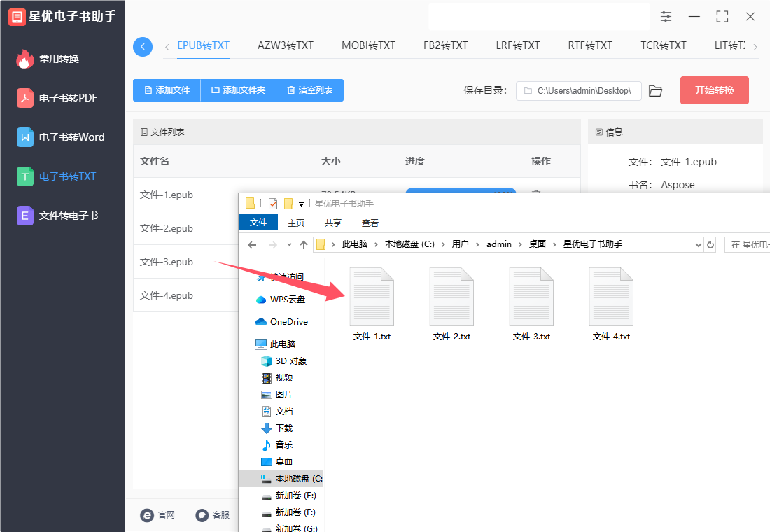Expand admin breadcrumb chevron
Screen dimensions: 770x532
[x=520, y=244]
